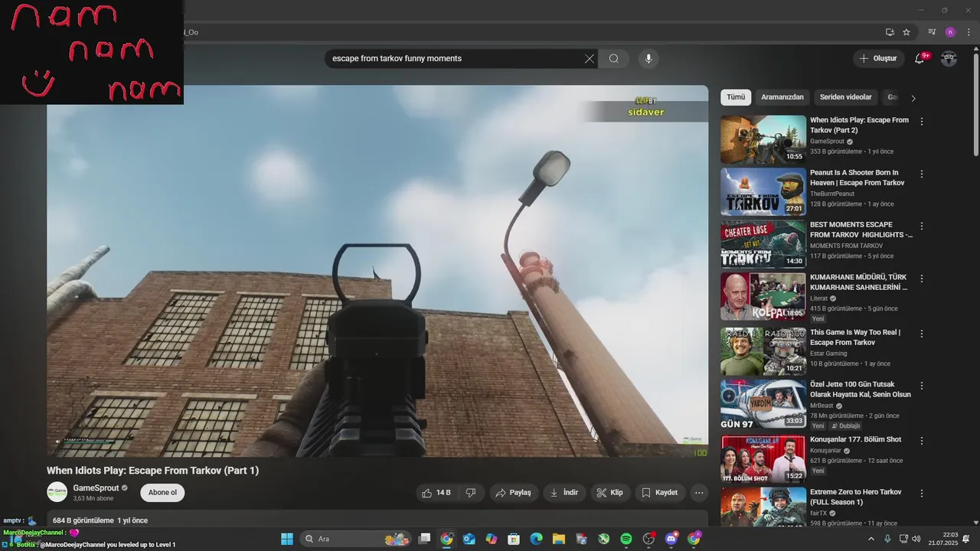The width and height of the screenshot is (980, 551).
Task: Open options for Özel Jette 100 Gün video
Action: (x=922, y=386)
